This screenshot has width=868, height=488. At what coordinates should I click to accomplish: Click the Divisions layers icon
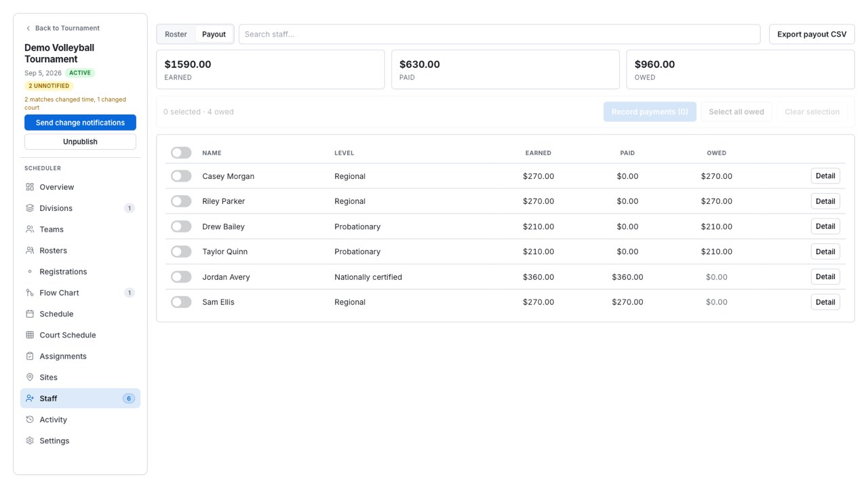pyautogui.click(x=30, y=208)
